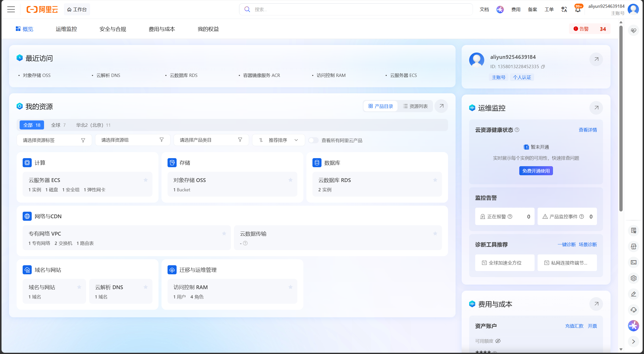Favorite 专有网络 VPC with its star
This screenshot has width=644, height=354.
224,234
